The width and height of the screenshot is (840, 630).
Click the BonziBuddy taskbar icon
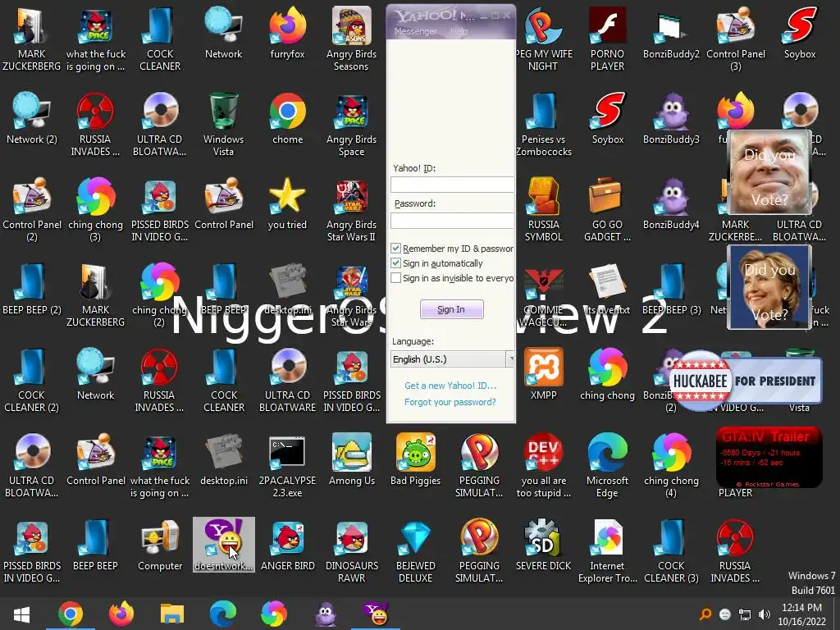[x=325, y=614]
